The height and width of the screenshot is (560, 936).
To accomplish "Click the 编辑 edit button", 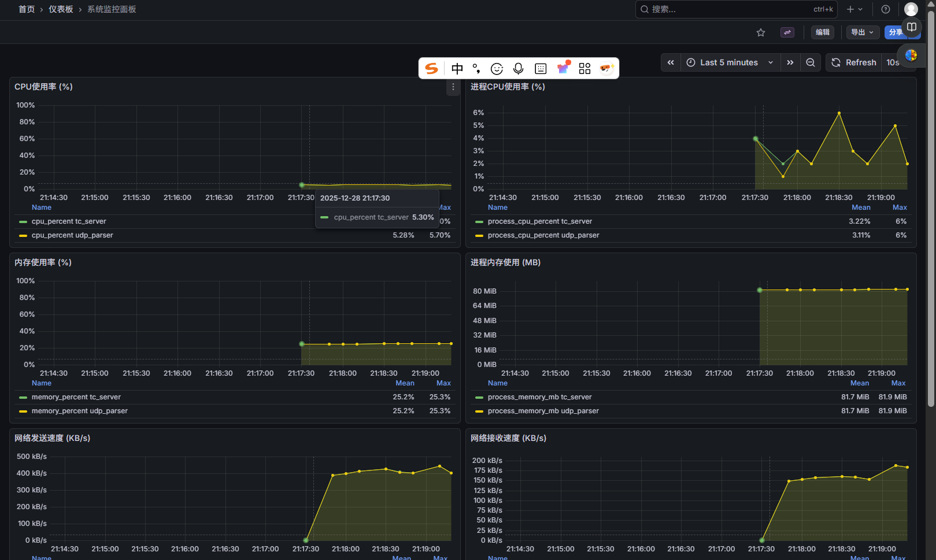I will (x=822, y=32).
